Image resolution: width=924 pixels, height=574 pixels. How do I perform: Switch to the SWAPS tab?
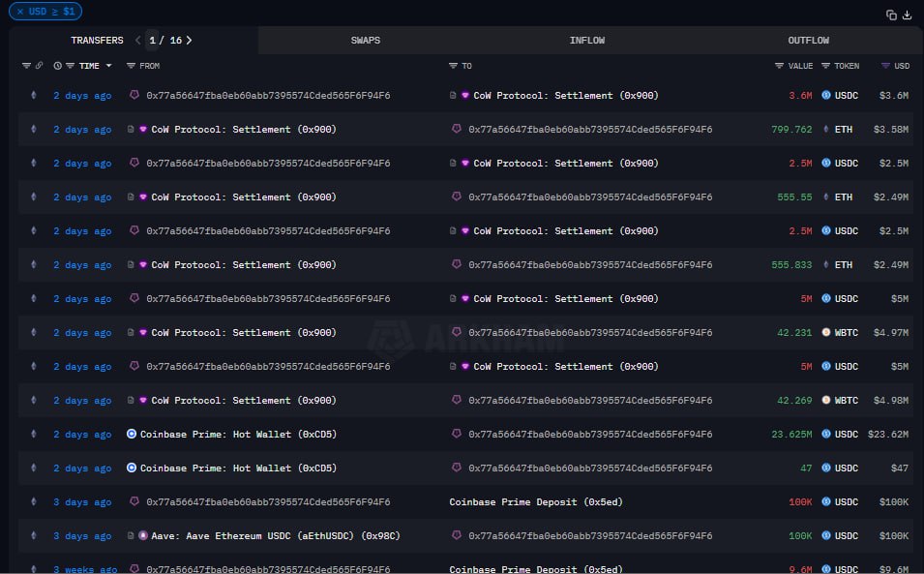(366, 40)
